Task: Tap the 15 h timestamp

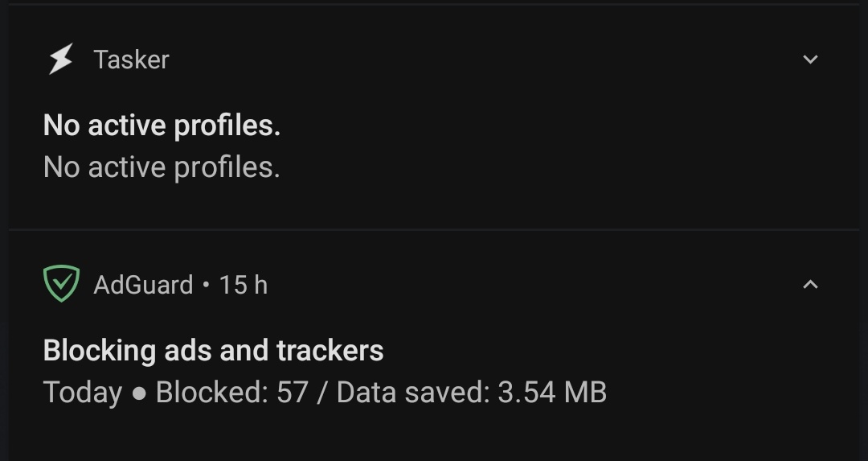Action: pos(243,285)
